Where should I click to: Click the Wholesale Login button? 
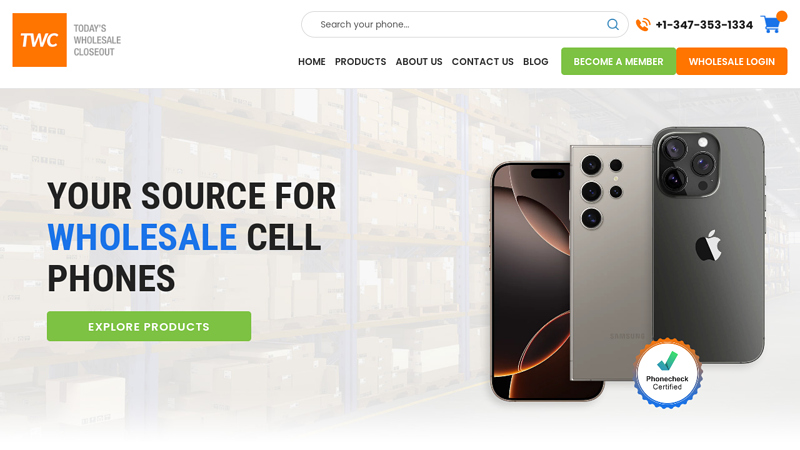tap(732, 61)
